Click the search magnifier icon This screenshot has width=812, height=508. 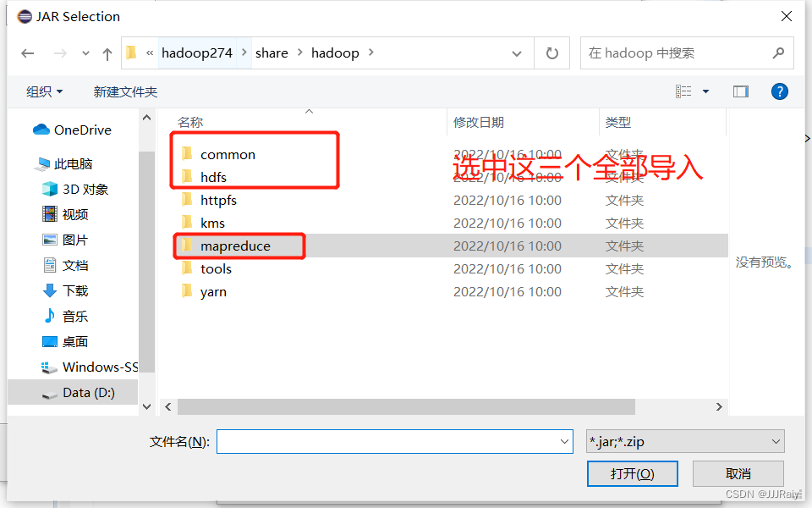click(778, 52)
